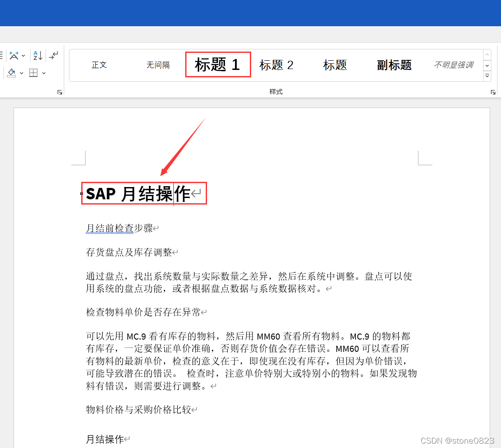Apply the 标题 2 style

tap(276, 65)
